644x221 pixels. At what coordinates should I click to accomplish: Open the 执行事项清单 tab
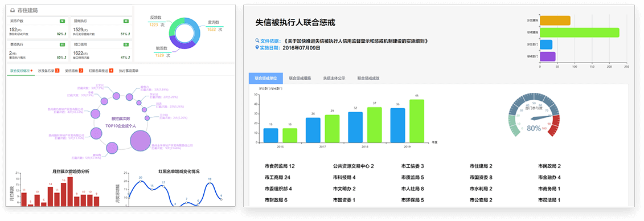pyautogui.click(x=129, y=71)
